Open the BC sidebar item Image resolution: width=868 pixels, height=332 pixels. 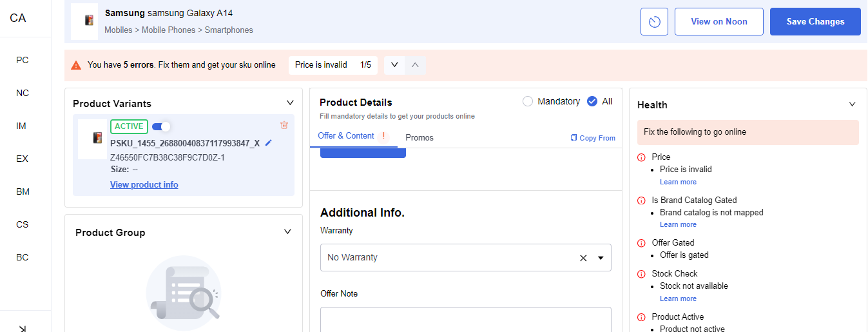click(x=23, y=257)
